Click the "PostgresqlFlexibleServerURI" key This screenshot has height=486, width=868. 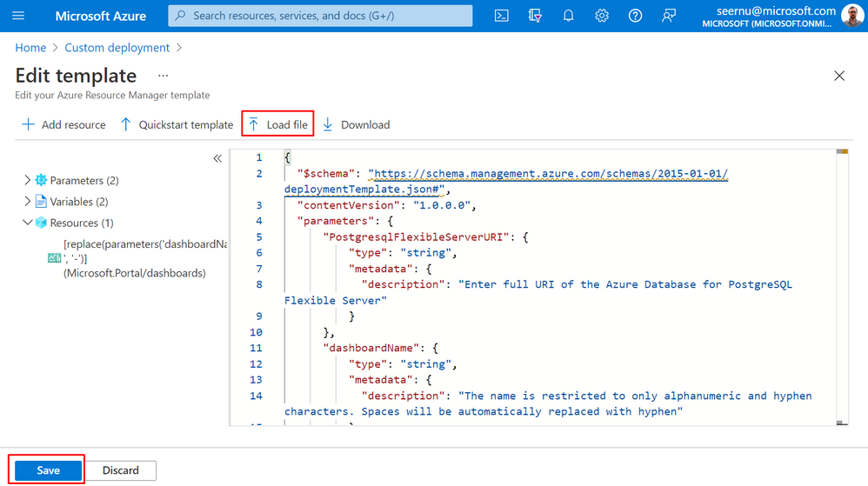(x=416, y=236)
